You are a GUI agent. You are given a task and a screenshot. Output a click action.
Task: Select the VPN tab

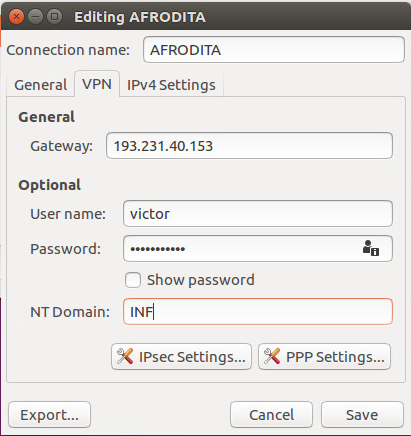click(x=97, y=84)
